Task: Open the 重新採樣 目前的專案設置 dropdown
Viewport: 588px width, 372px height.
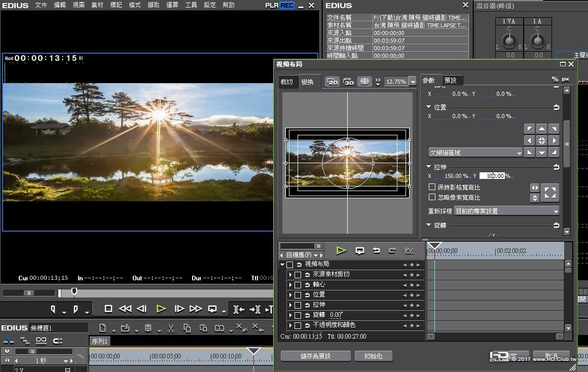Action: click(506, 211)
